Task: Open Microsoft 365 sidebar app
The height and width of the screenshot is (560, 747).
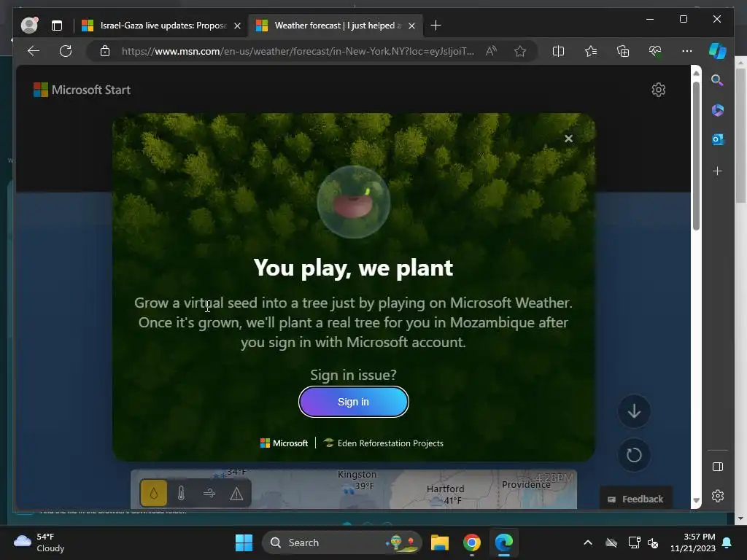Action: pos(718,110)
